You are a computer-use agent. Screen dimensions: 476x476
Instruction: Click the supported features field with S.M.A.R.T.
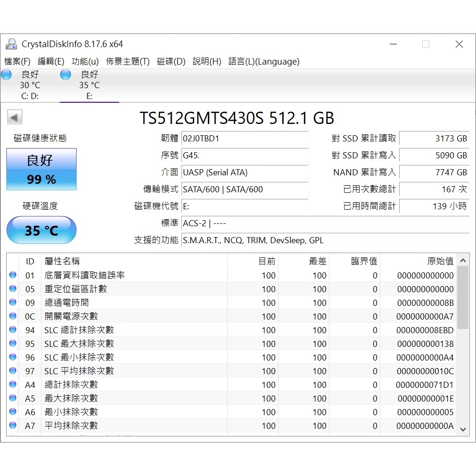point(326,240)
